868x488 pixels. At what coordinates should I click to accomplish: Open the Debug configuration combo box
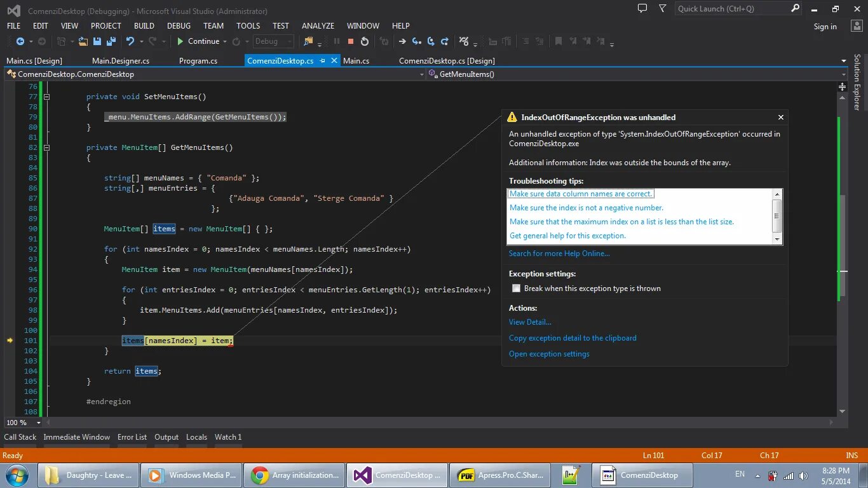pos(273,41)
